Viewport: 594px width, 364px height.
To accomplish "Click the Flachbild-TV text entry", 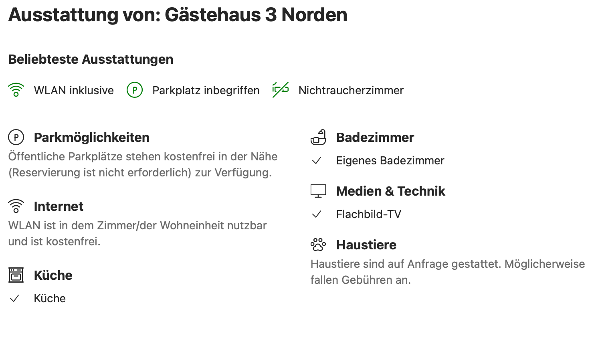I will point(369,214).
